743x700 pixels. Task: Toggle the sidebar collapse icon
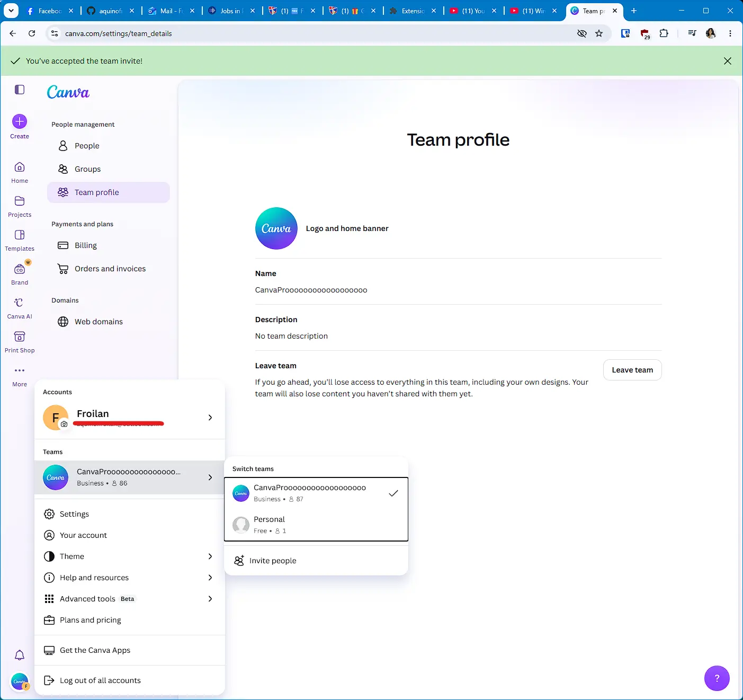[x=20, y=90]
